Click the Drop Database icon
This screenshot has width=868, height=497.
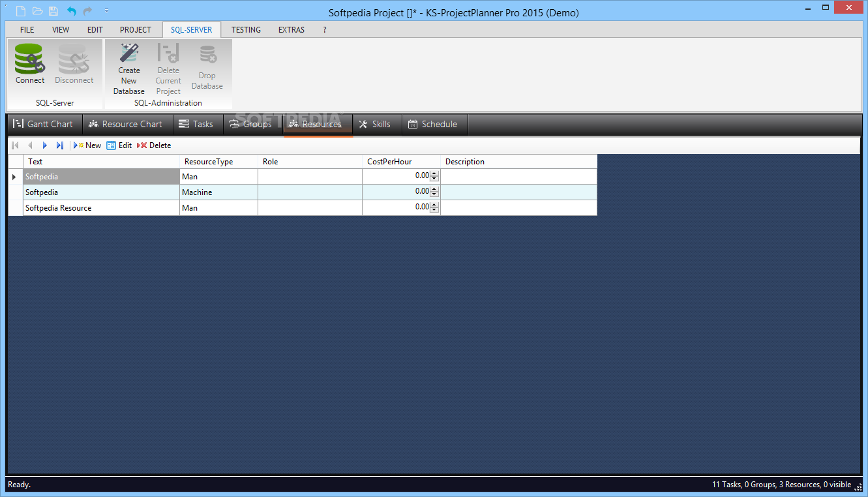(x=207, y=67)
